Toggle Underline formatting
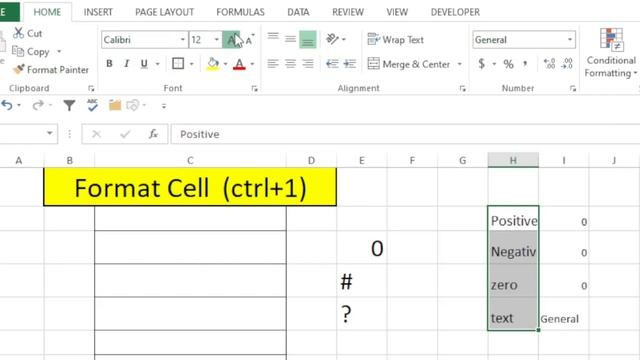640x360 pixels. (144, 64)
